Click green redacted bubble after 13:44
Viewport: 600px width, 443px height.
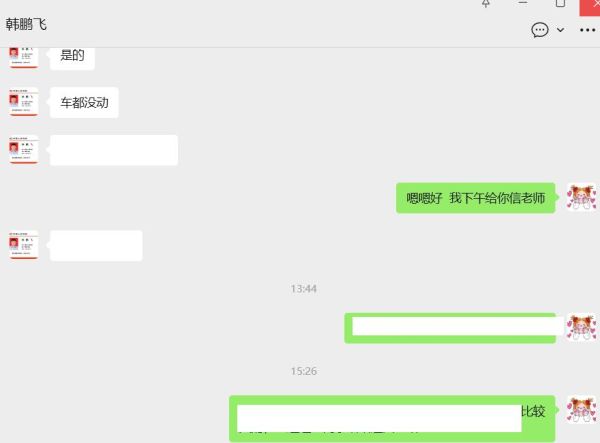click(450, 328)
